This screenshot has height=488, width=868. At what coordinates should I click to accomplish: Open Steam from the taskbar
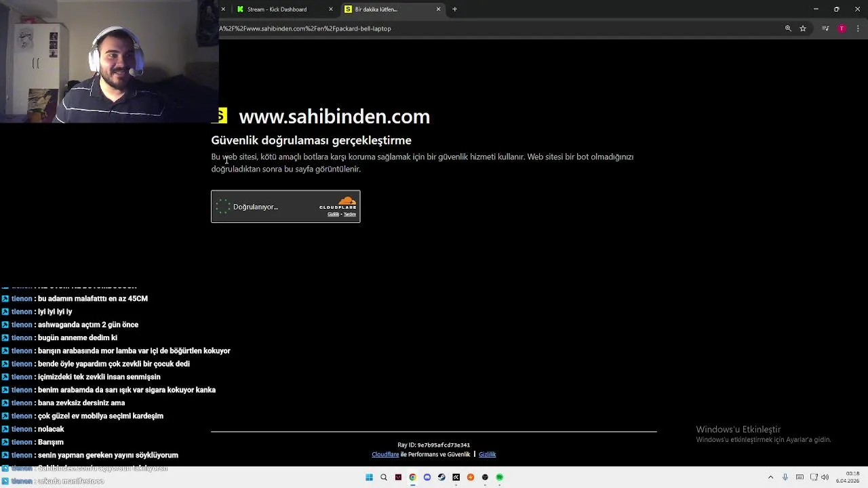441,477
